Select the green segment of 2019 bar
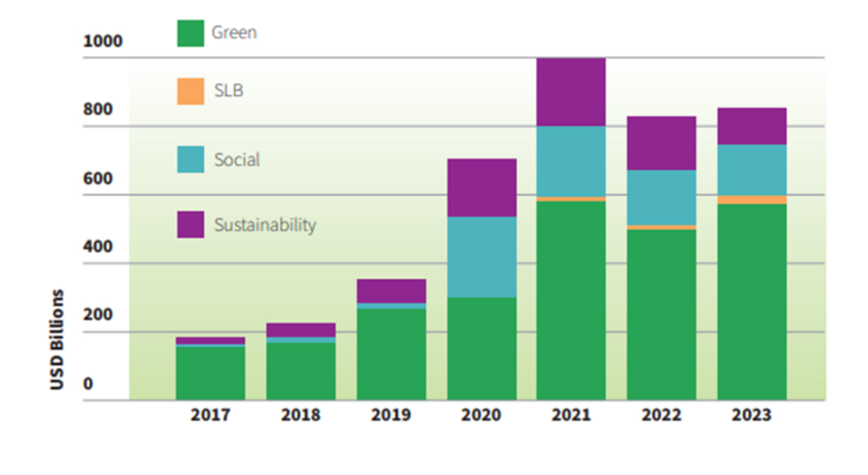The image size is (868, 475). [391, 353]
